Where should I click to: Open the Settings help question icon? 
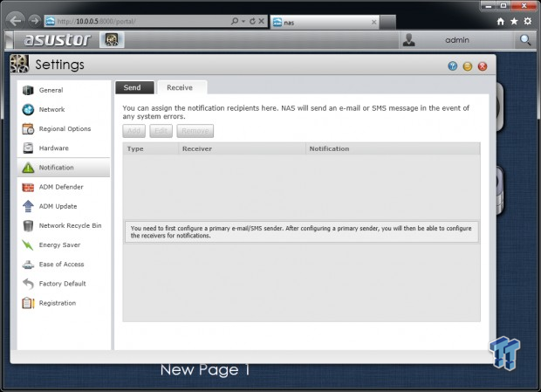tap(453, 66)
